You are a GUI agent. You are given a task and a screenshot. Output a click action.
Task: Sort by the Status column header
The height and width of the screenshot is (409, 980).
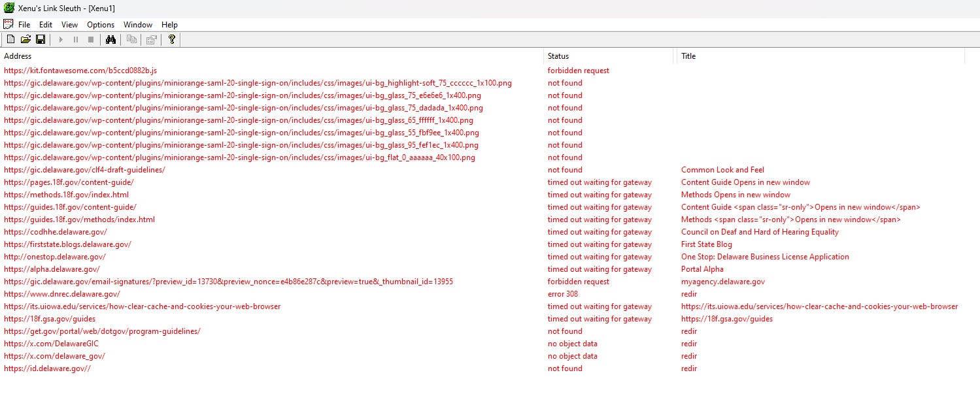click(x=610, y=56)
